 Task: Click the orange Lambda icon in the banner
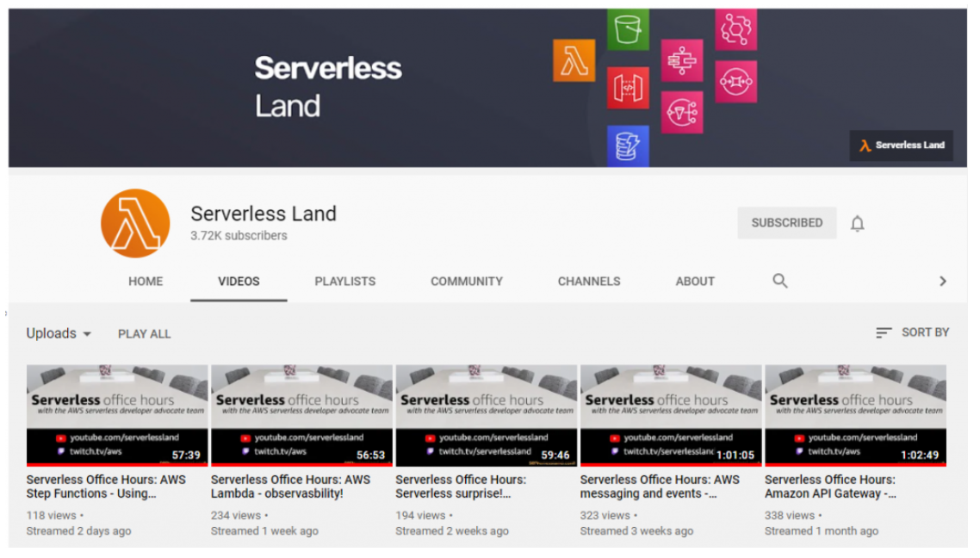tap(574, 60)
